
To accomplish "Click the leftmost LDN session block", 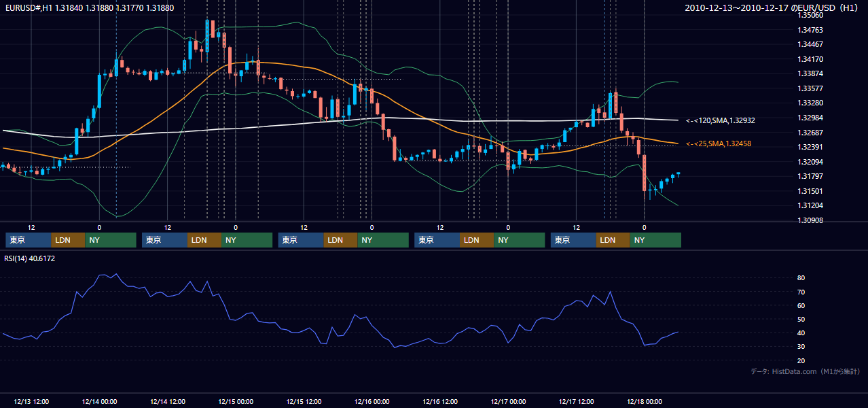I will (x=68, y=240).
